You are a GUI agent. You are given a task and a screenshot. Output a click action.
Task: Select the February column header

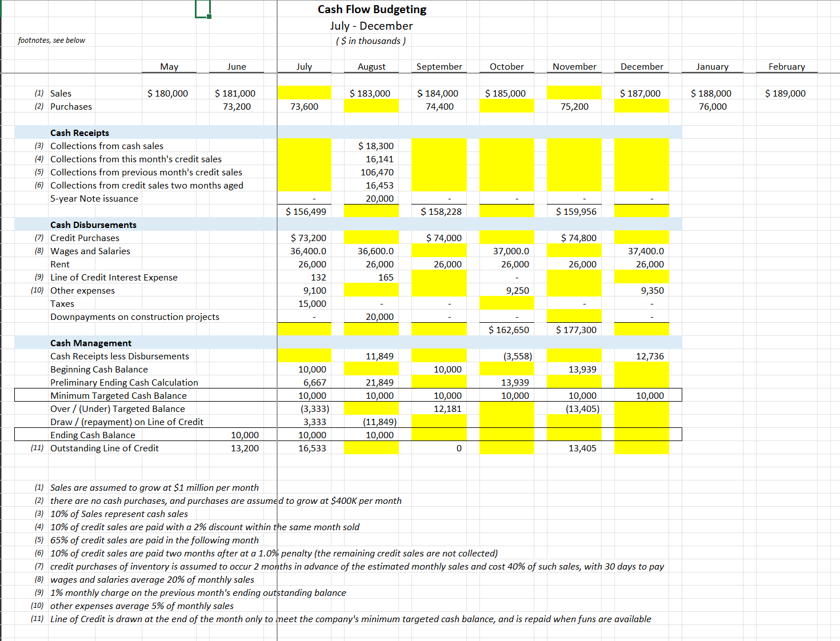pyautogui.click(x=787, y=66)
